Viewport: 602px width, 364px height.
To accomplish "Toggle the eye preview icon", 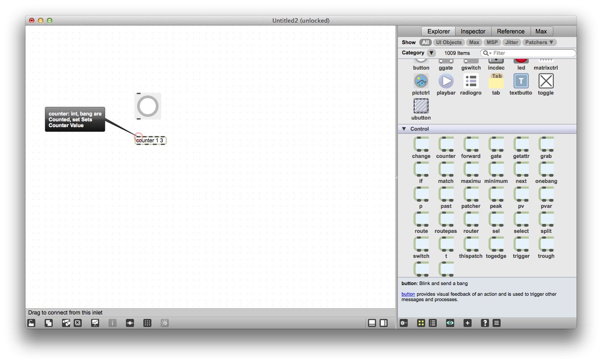I will [x=450, y=323].
